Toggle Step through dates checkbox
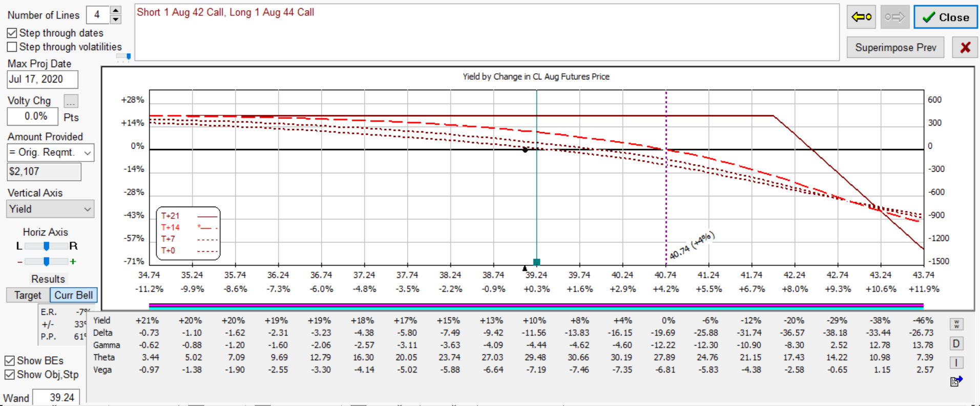 point(12,33)
